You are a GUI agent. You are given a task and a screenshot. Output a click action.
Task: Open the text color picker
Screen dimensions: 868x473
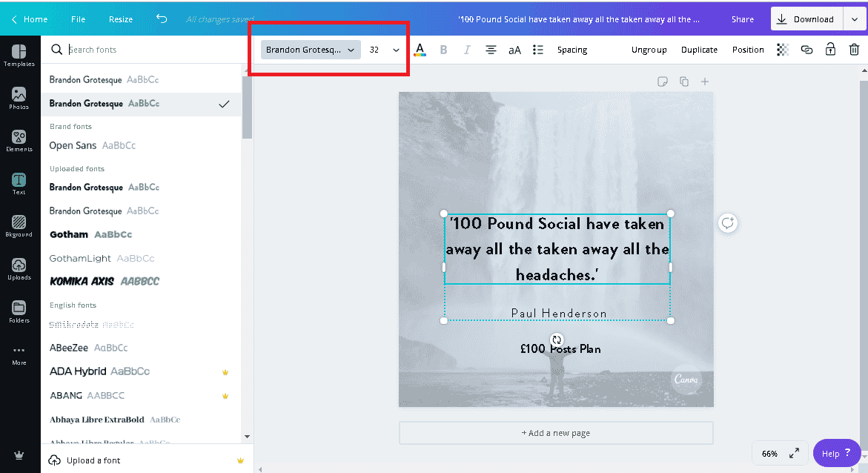coord(420,50)
